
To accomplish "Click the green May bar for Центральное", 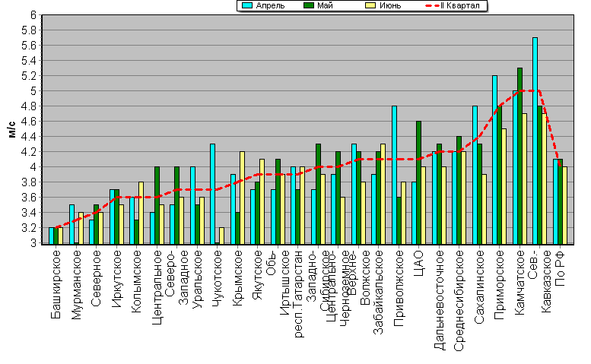I will [157, 205].
